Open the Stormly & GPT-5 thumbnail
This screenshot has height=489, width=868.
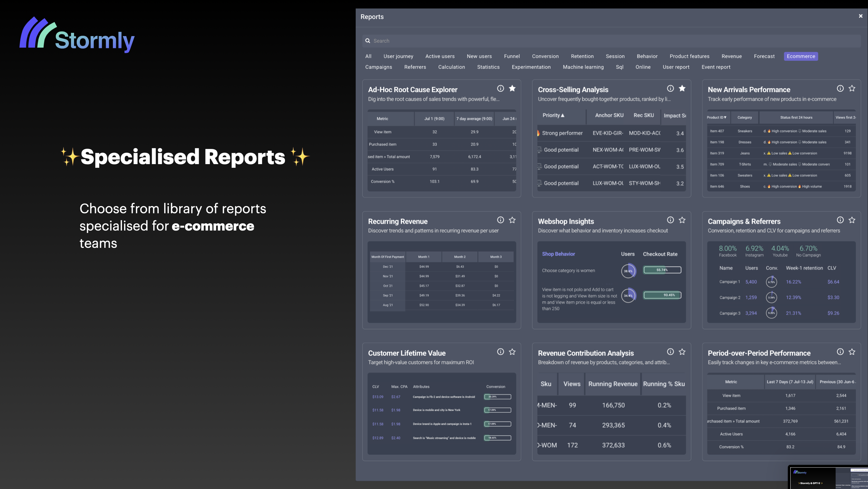pyautogui.click(x=829, y=477)
